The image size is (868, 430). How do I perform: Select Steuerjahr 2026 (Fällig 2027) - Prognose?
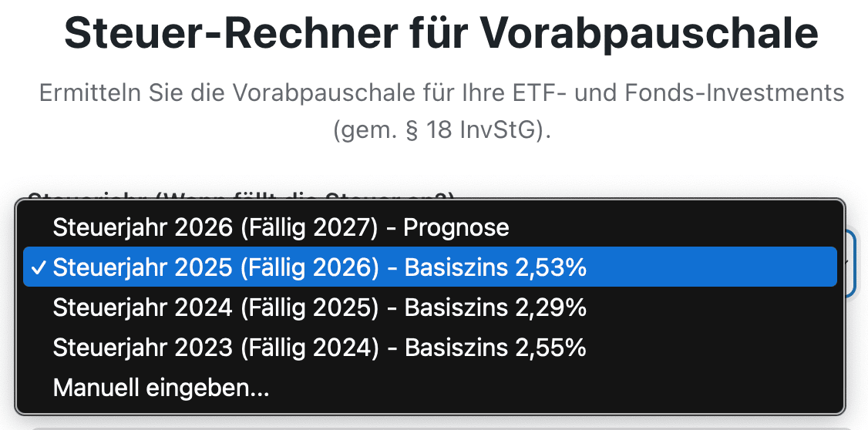coord(281,227)
